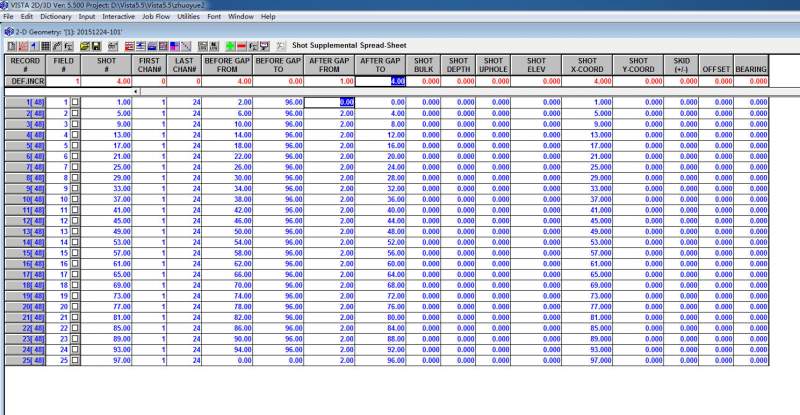The image size is (800, 415).
Task: Click BEFORE GAP FROM cell showing 94.00
Action: click(227, 350)
